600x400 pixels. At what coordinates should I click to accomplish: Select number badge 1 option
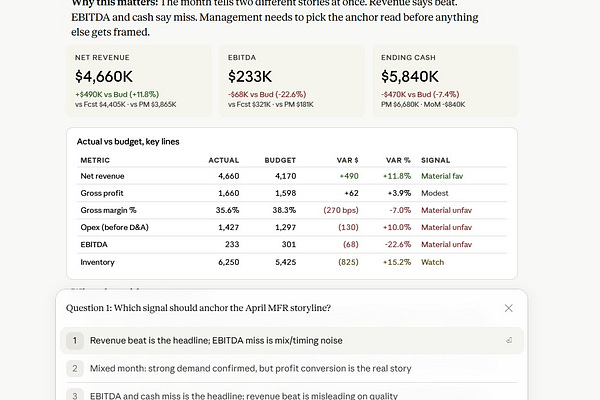click(x=75, y=340)
